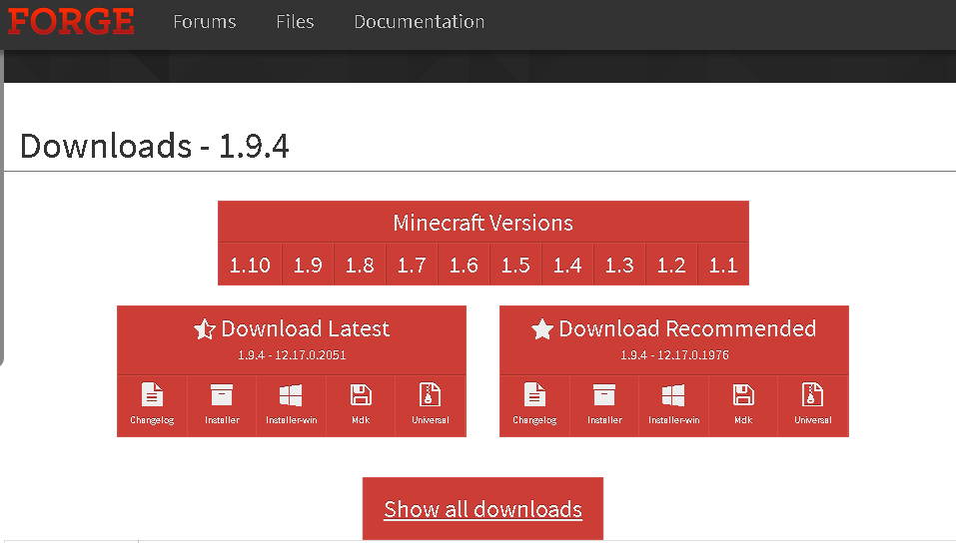Switch to Minecraft version 1.9
956x560 pixels.
tap(308, 266)
